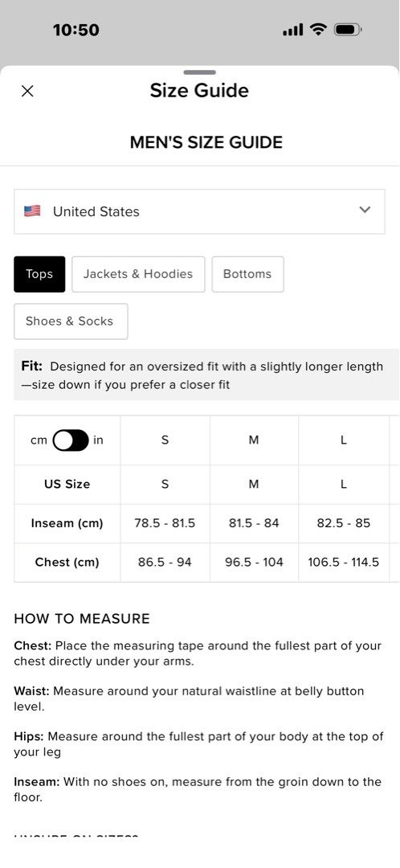The height and width of the screenshot is (868, 400).
Task: Tap the US flag icon
Action: point(32,211)
